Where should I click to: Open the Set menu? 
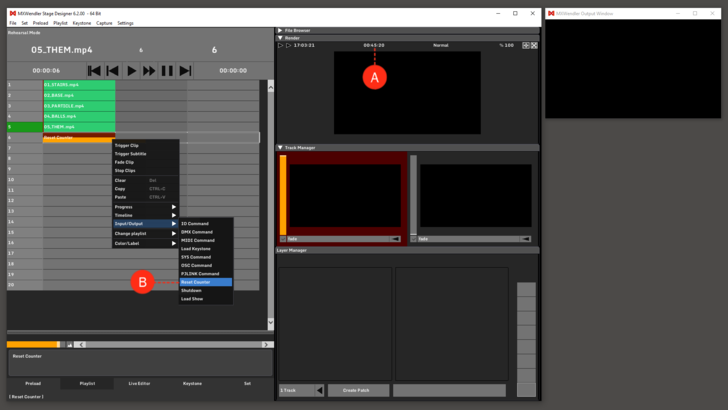tap(25, 23)
